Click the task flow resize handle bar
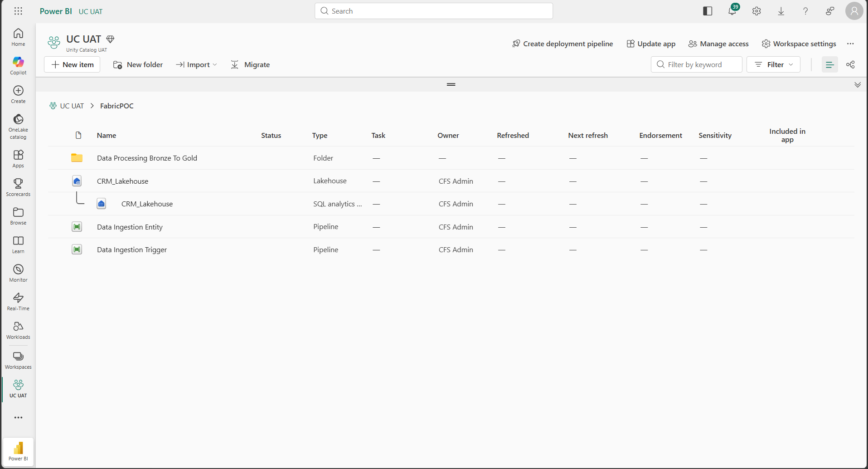868x469 pixels. point(451,84)
